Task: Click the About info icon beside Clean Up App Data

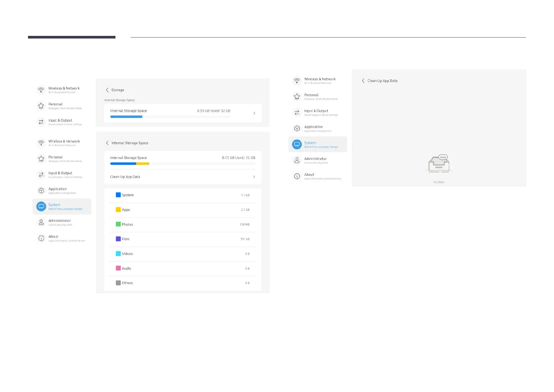Action: coord(297,176)
